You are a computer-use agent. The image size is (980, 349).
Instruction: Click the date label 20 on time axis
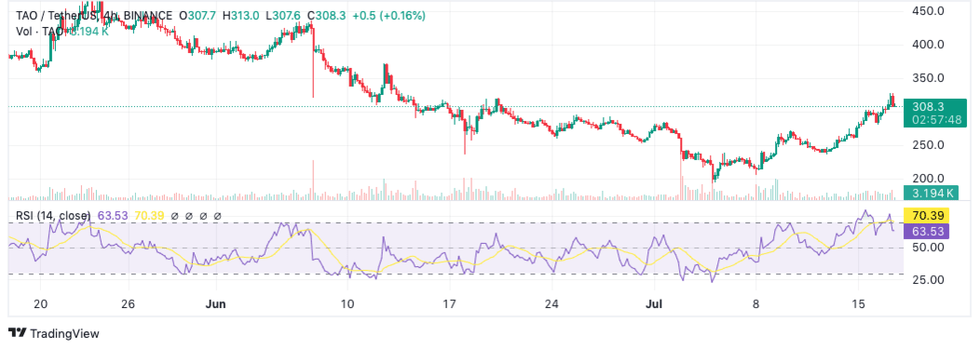[x=41, y=304]
